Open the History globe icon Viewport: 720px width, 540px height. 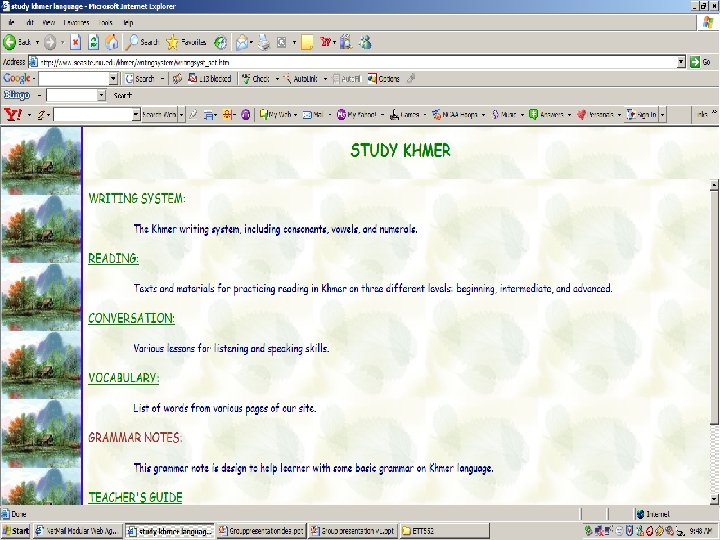click(220, 43)
